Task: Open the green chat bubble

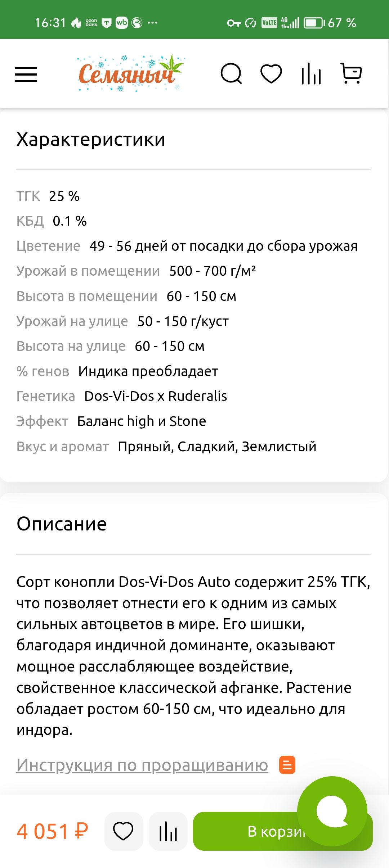Action: pyautogui.click(x=332, y=811)
